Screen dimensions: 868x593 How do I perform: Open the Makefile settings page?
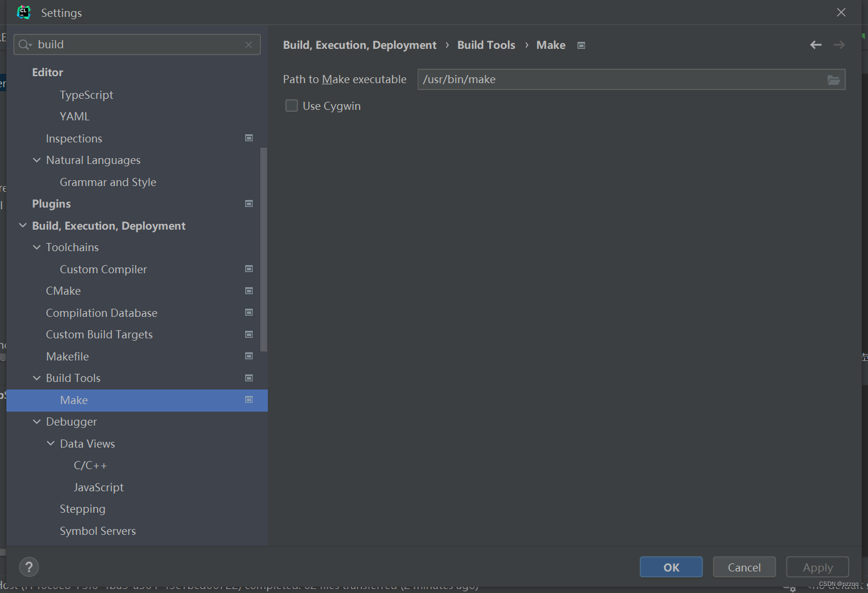67,356
